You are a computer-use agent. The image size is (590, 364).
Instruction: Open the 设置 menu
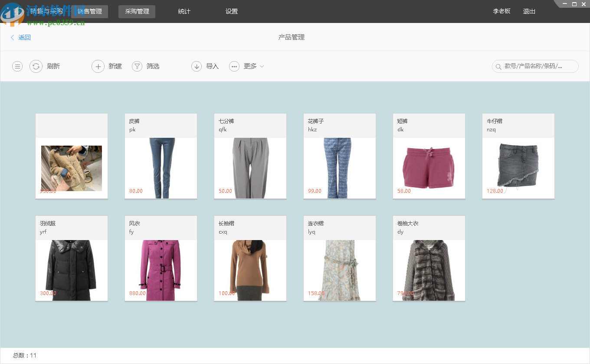point(232,11)
